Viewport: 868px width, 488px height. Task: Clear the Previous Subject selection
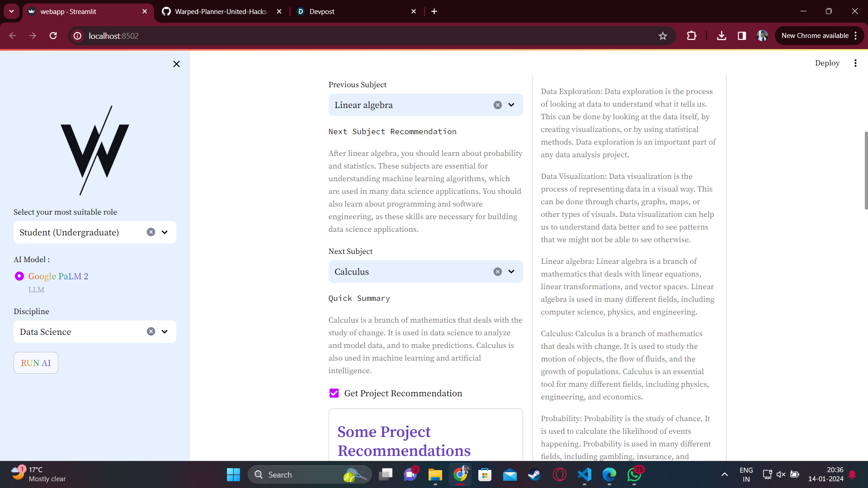point(497,105)
